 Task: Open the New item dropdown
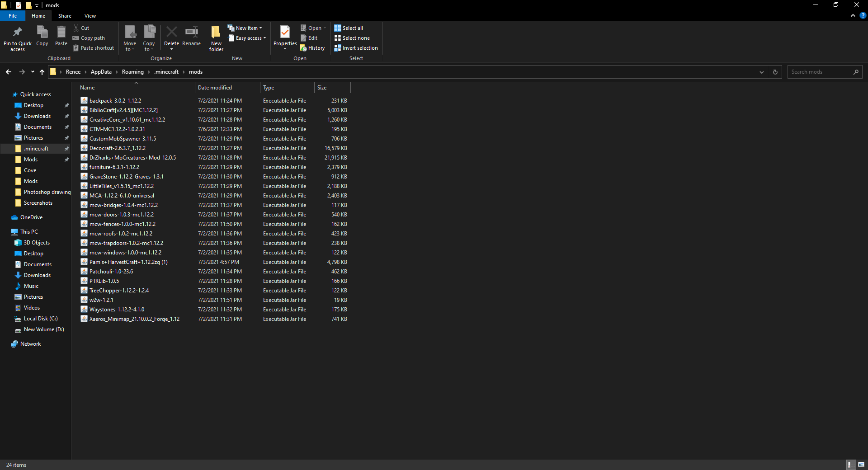coord(245,28)
